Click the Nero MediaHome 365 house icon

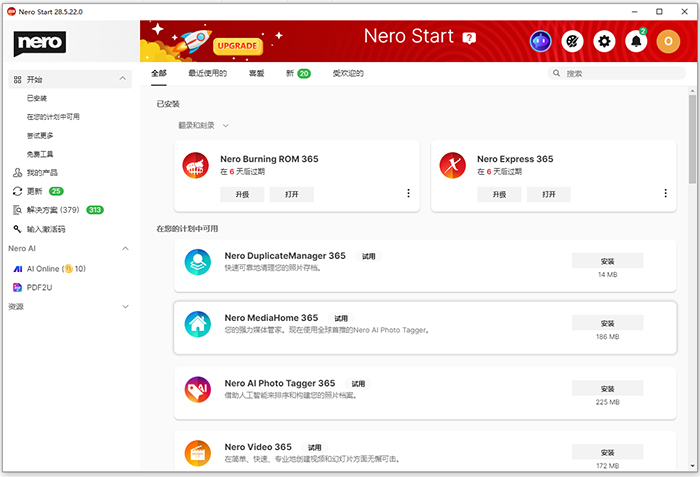pyautogui.click(x=198, y=324)
